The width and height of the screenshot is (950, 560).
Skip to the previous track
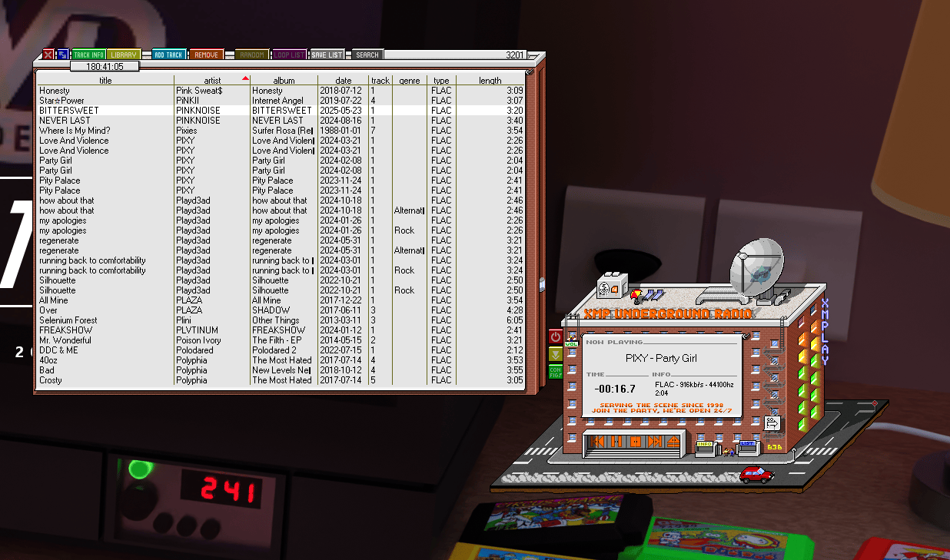click(597, 442)
